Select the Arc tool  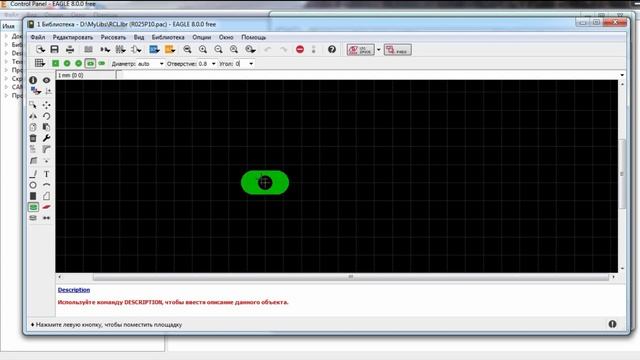coord(47,185)
